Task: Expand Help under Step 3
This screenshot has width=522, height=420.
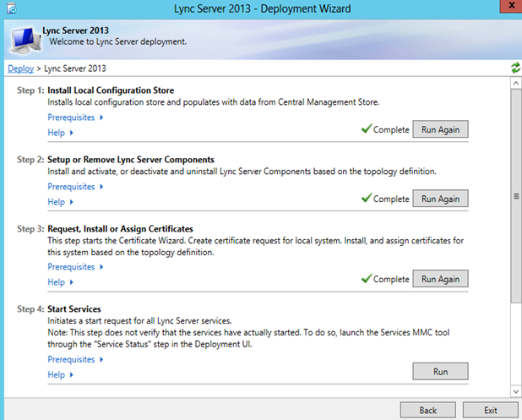Action: (60, 282)
